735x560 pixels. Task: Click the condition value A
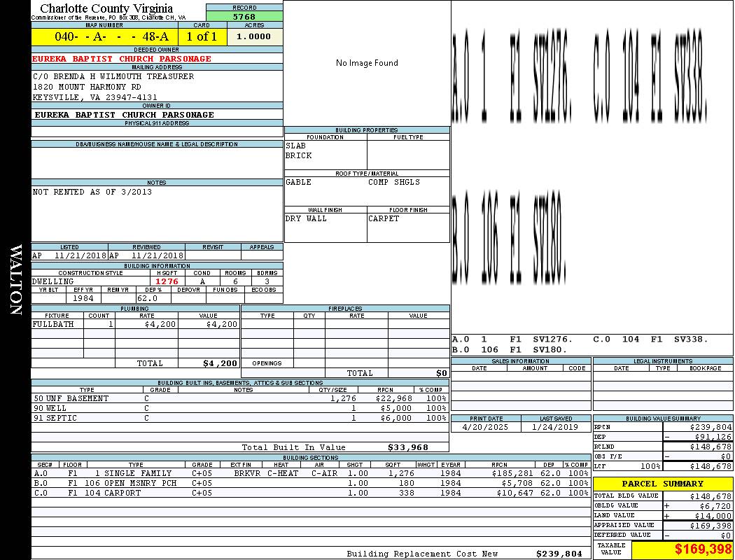[202, 281]
